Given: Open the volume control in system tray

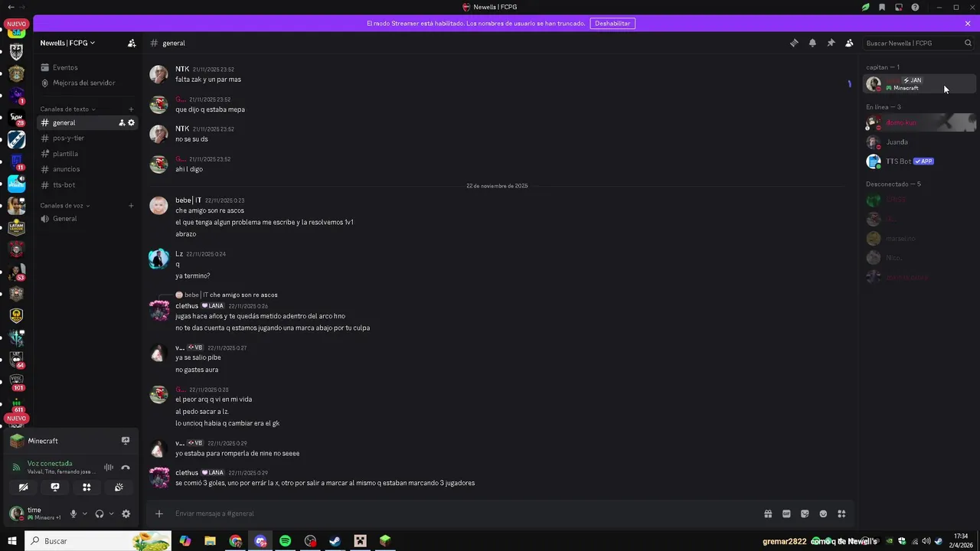Looking at the screenshot, I should tap(926, 541).
